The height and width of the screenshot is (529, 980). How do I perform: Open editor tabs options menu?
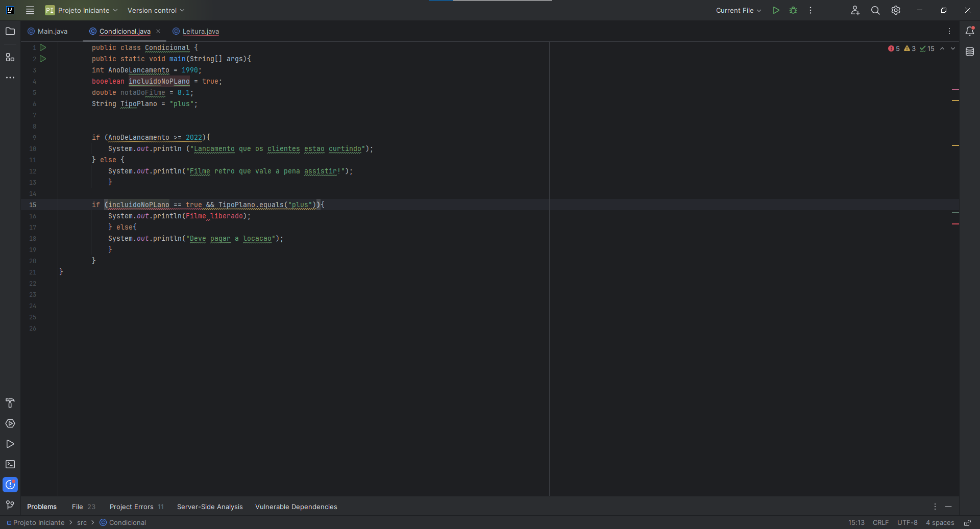click(x=949, y=31)
